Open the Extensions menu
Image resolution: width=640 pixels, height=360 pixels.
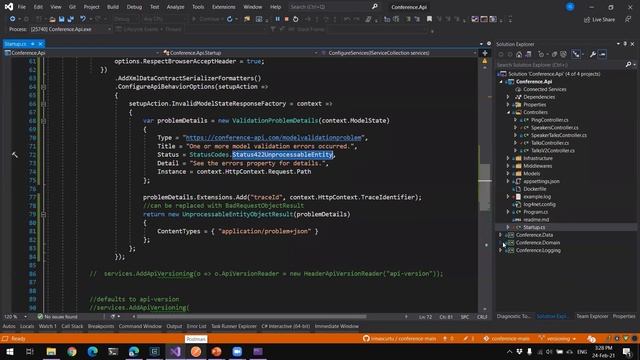[224, 7]
